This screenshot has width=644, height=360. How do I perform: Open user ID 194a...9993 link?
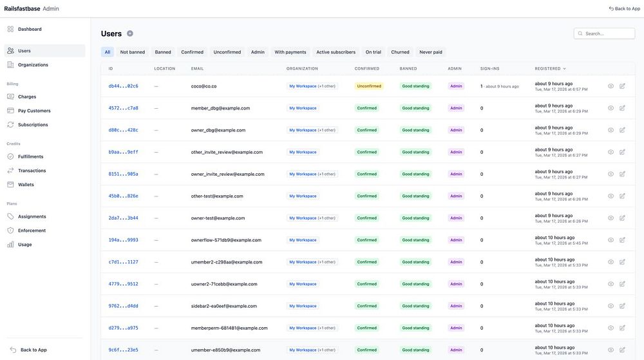(x=123, y=240)
